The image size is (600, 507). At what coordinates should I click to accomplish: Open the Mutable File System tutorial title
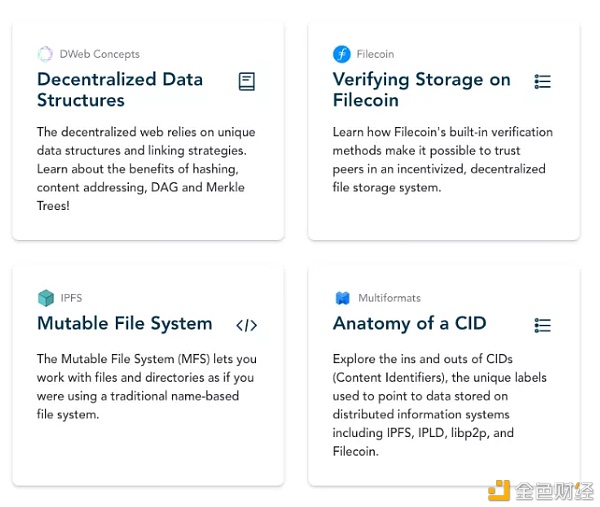click(x=124, y=323)
